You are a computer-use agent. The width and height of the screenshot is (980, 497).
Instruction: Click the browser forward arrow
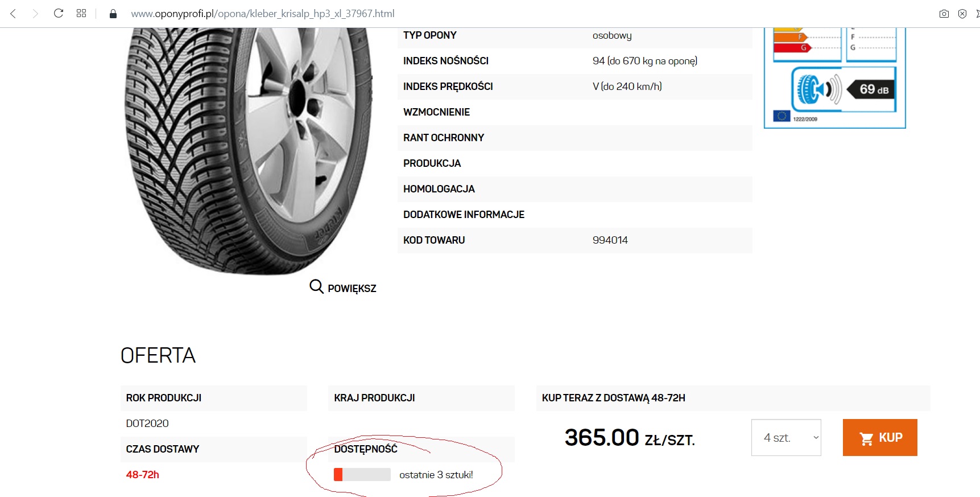[x=35, y=14]
